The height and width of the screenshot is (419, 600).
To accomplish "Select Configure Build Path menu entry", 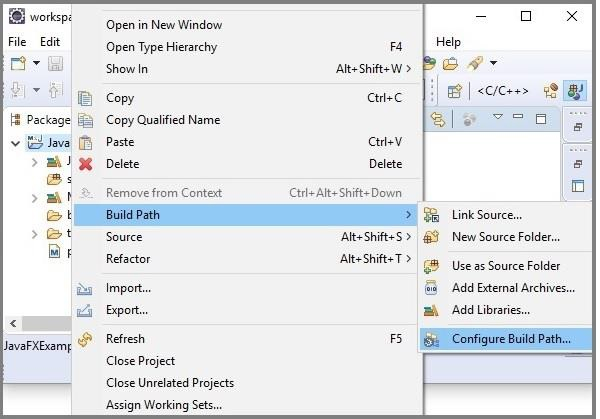I will point(510,339).
